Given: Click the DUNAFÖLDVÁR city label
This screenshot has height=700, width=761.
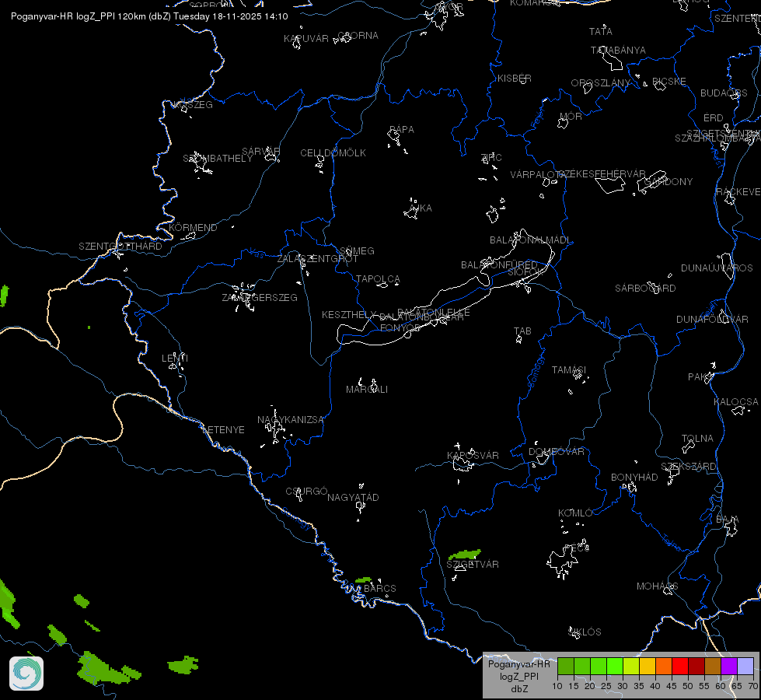Looking at the screenshot, I should 712,320.
